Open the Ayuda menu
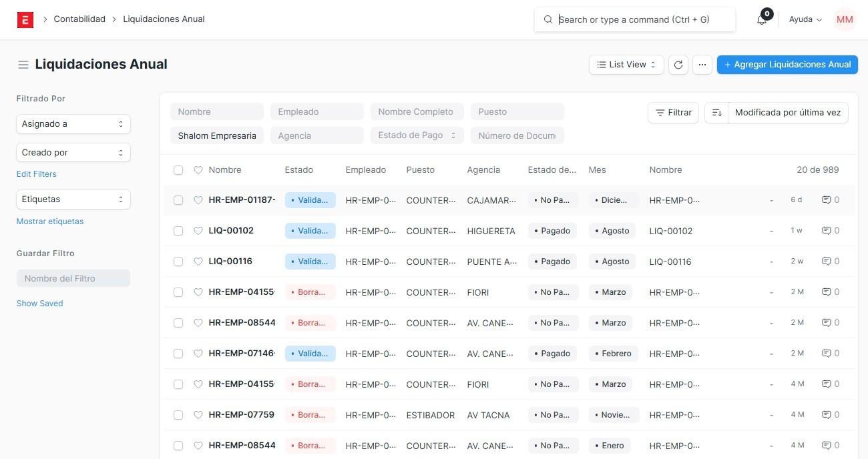The width and height of the screenshot is (868, 459). [x=805, y=20]
